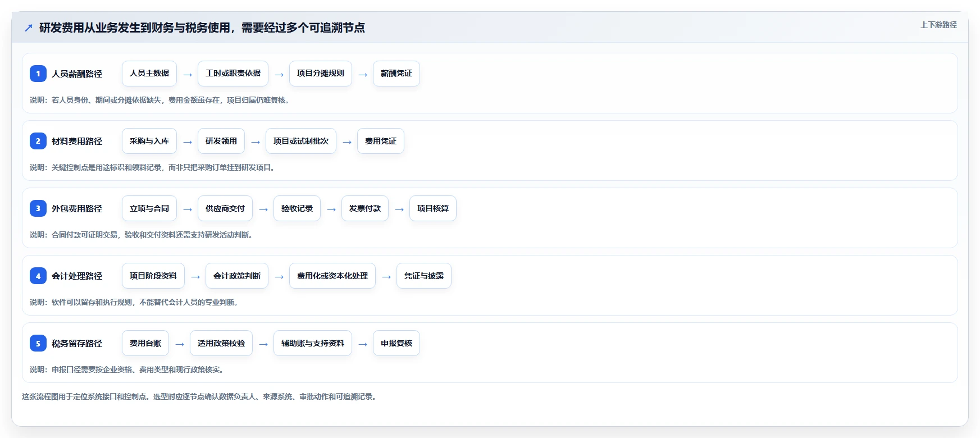Image resolution: width=980 pixels, height=438 pixels.
Task: Click the arrow between 发票付款 and 项目核算
Action: coord(399,209)
